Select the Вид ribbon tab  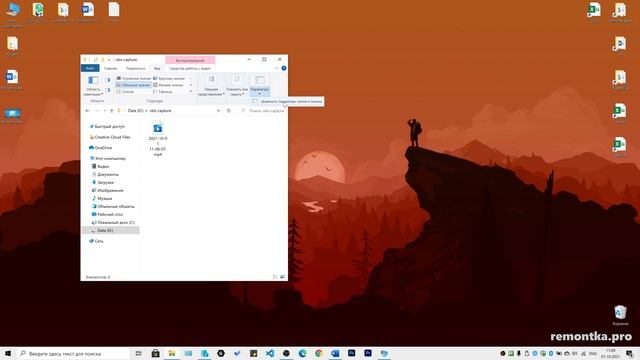point(157,68)
